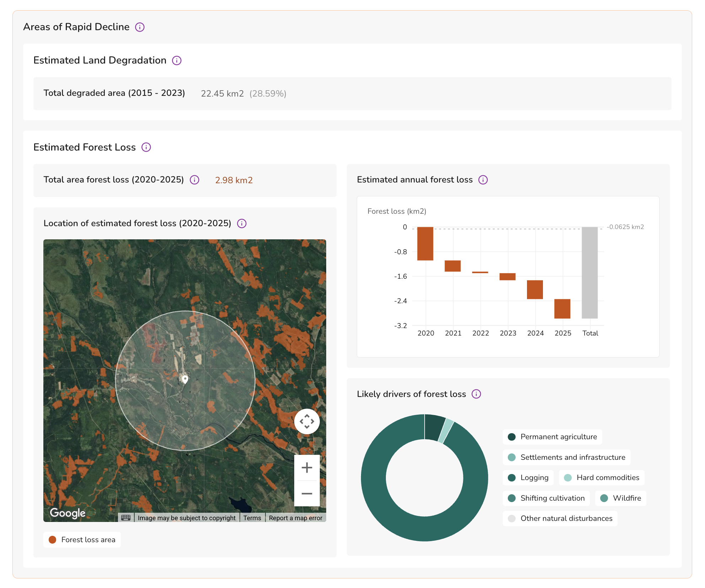Viewport: 705px width, 588px height.
Task: Select the 2020 forest loss bar
Action: 425,244
